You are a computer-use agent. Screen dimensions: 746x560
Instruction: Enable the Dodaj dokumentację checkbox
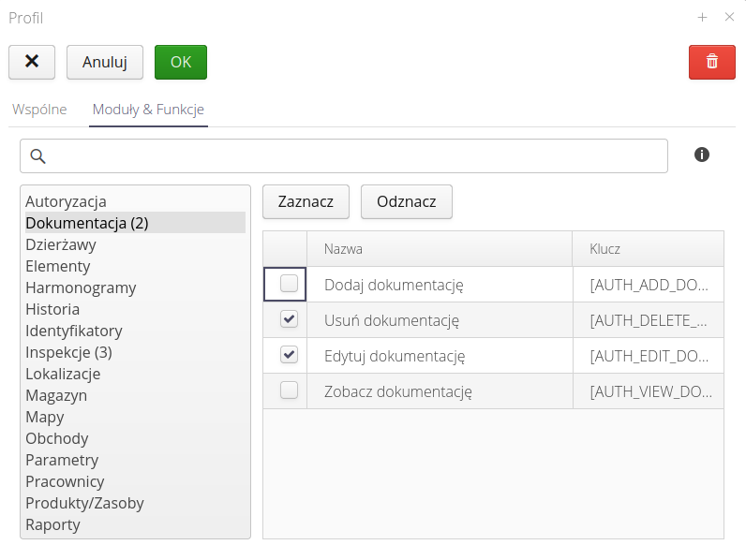[289, 284]
